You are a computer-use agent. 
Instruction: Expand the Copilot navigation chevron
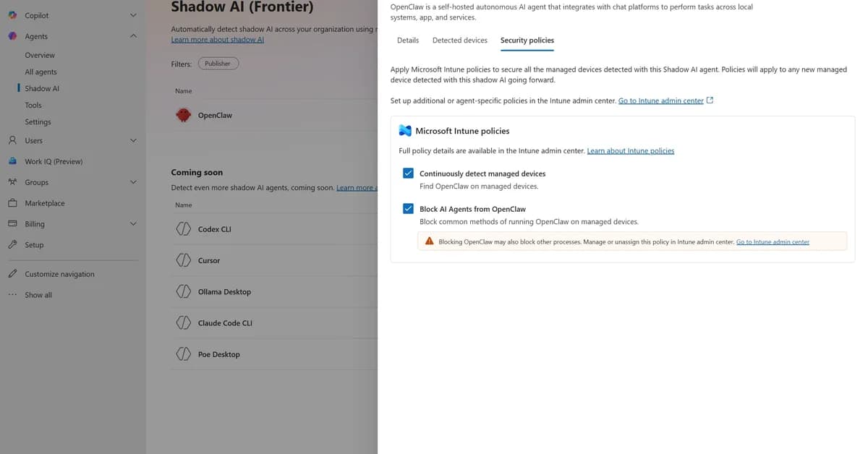pyautogui.click(x=133, y=15)
